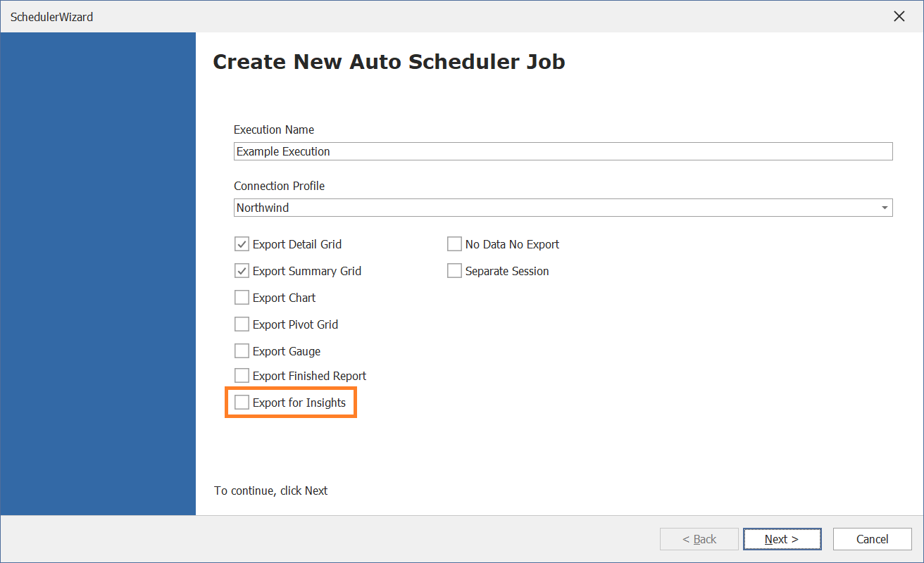Click the Create New Auto Scheduler Job heading
Image resolution: width=924 pixels, height=563 pixels.
pos(389,62)
